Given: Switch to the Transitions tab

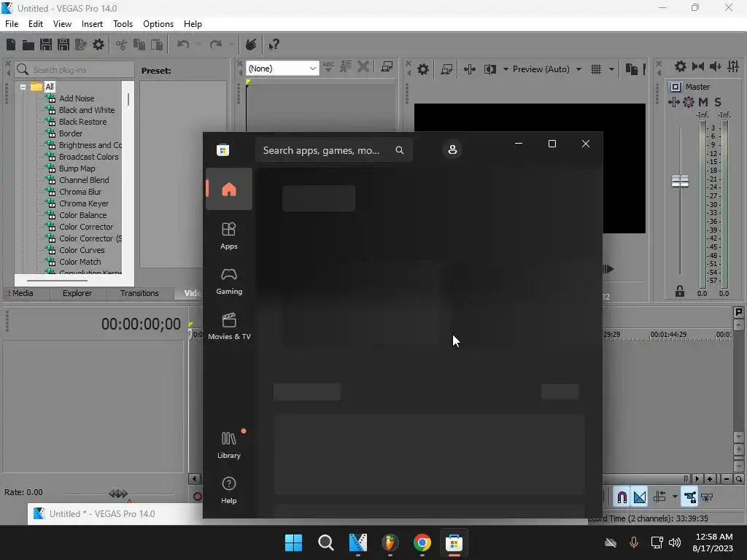Looking at the screenshot, I should tap(139, 293).
